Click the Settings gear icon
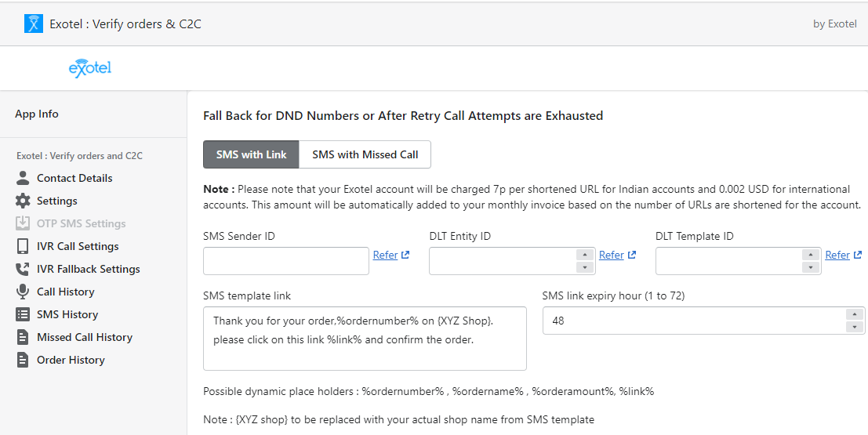 pos(23,201)
